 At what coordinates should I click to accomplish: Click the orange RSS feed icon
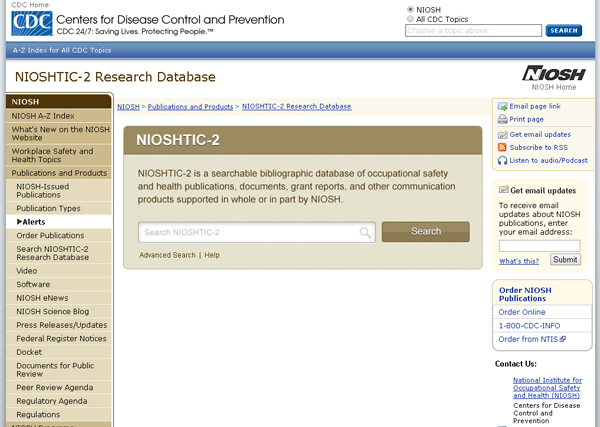coord(502,147)
